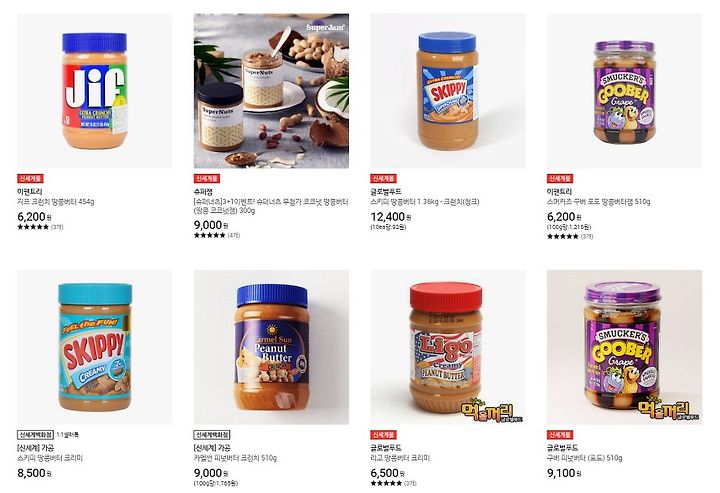Open the bottom-row Smucker's Goober Grape jar
720x493 pixels.
624,347
